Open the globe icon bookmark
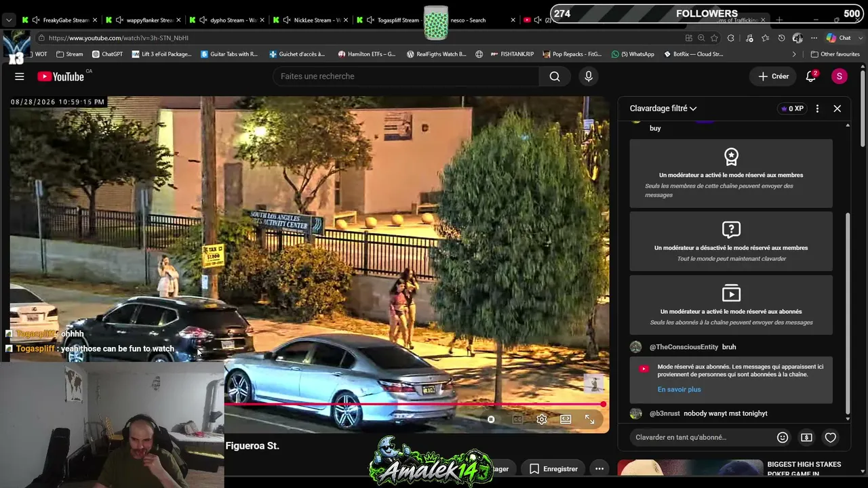This screenshot has width=868, height=488. 479,54
